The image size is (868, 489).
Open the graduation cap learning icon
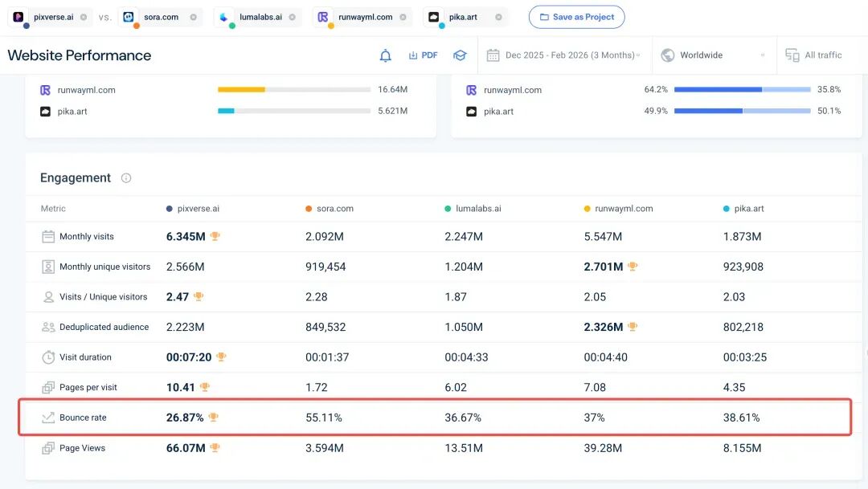pyautogui.click(x=460, y=55)
